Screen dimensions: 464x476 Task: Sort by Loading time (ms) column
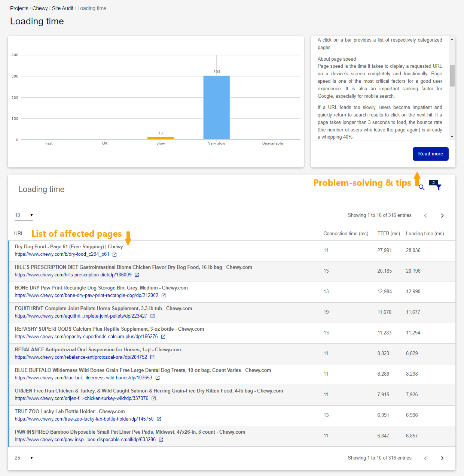425,234
